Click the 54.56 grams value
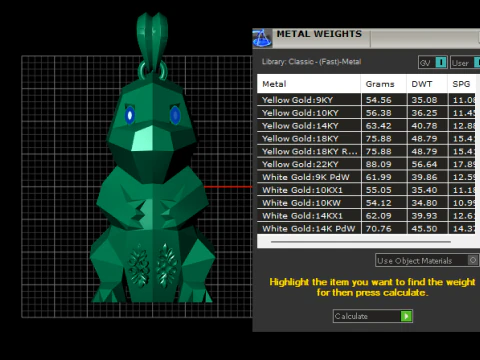 (x=379, y=100)
